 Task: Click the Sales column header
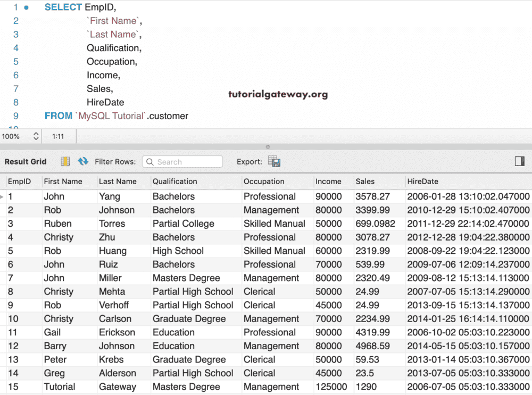point(365,182)
